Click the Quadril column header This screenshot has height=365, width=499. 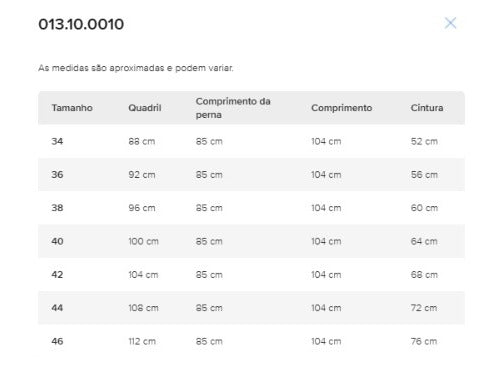(145, 108)
